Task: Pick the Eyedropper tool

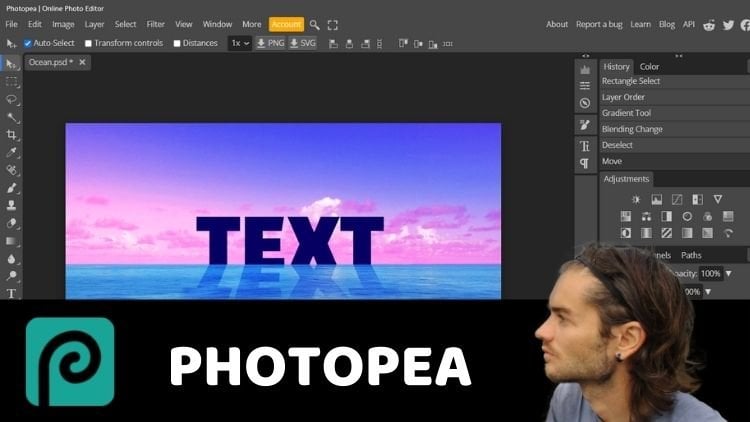Action: (x=12, y=152)
